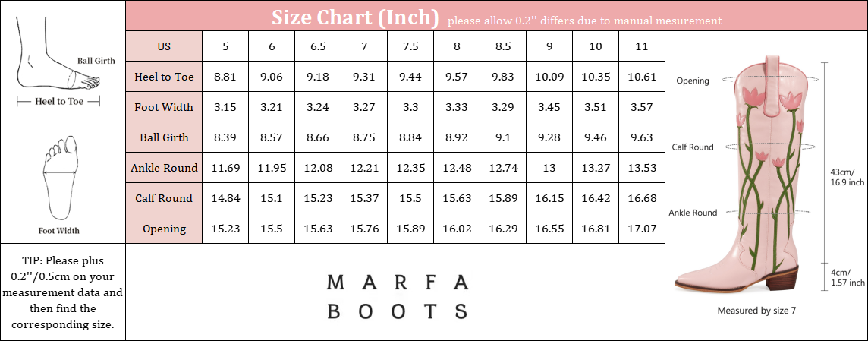The width and height of the screenshot is (868, 341).
Task: Click US size 7.5 column header
Action: pyautogui.click(x=410, y=46)
